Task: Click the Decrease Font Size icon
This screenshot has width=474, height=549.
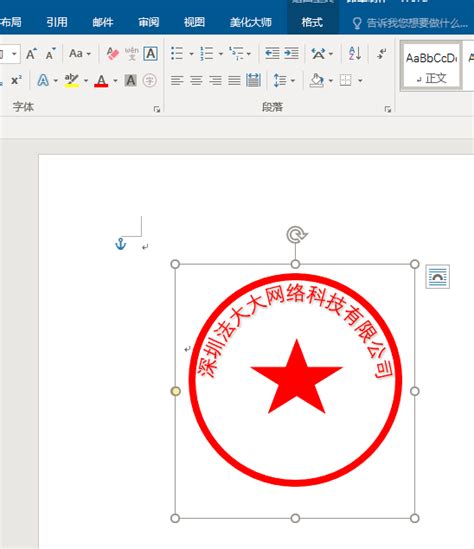Action: pos(51,54)
